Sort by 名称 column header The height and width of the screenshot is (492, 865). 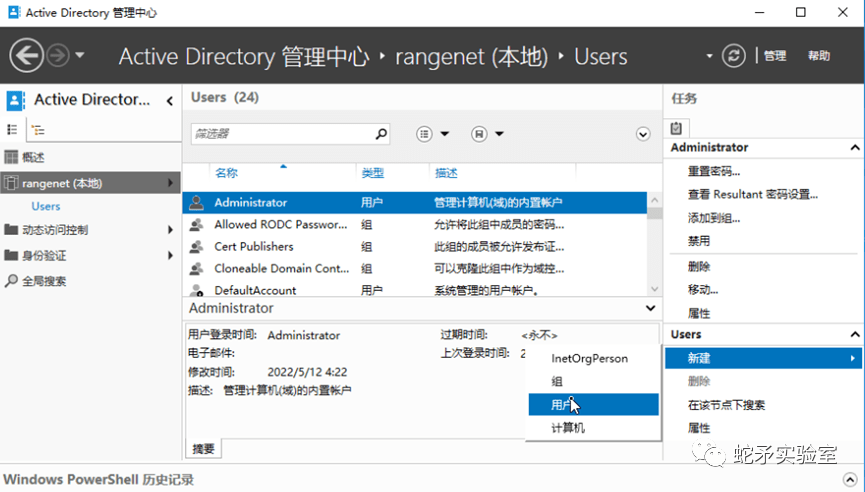click(226, 173)
